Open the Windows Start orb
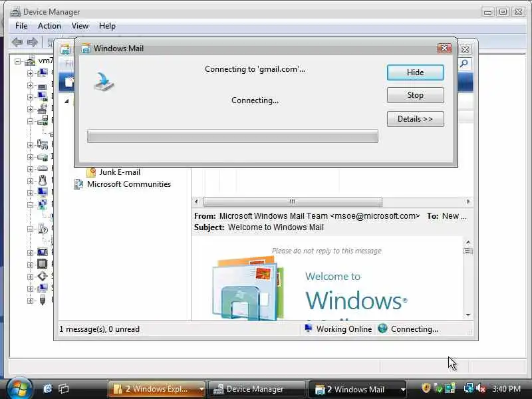532x399 pixels. tap(19, 388)
